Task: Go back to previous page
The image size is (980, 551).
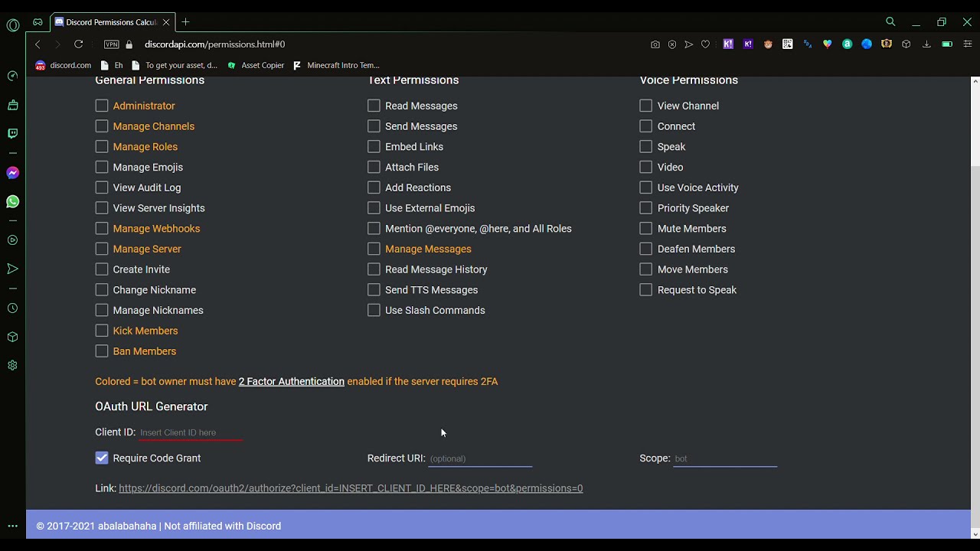Action: pos(38,44)
